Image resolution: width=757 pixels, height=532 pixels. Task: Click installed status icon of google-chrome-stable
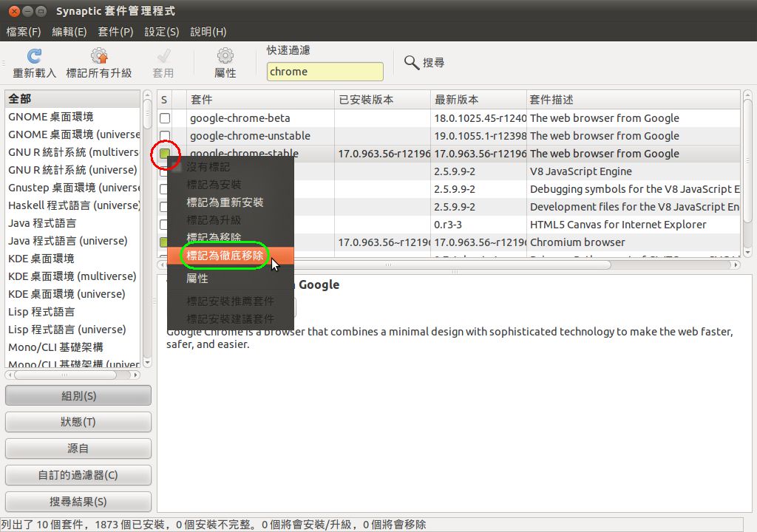pyautogui.click(x=165, y=154)
